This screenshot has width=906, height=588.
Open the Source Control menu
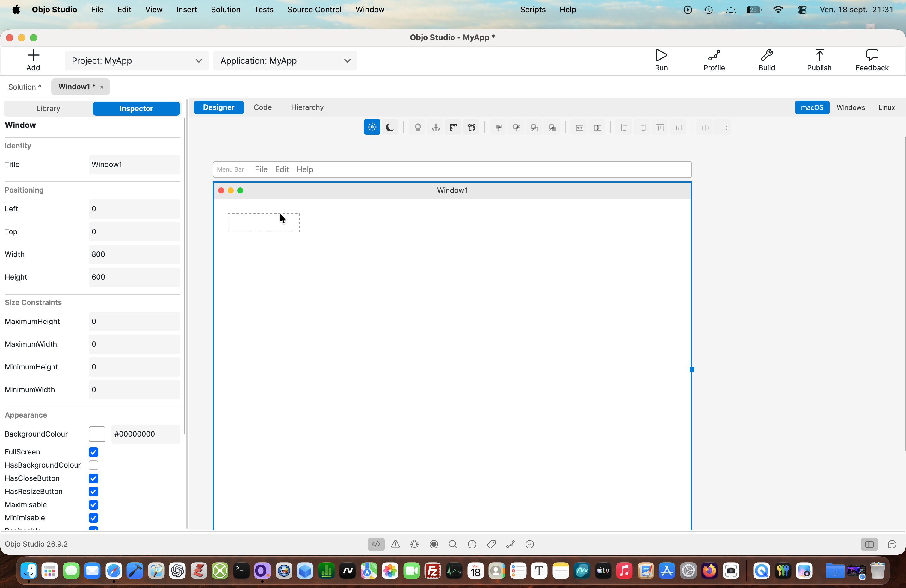[x=315, y=10]
